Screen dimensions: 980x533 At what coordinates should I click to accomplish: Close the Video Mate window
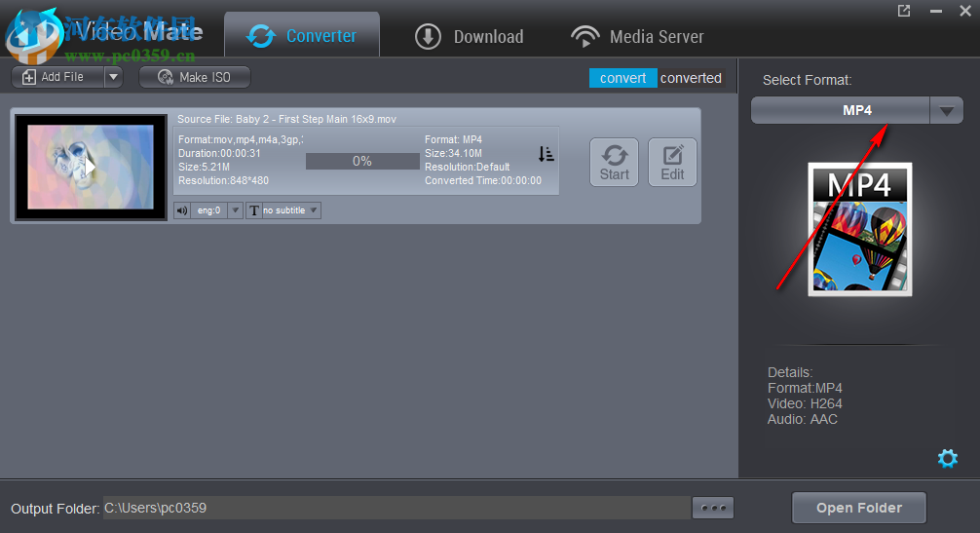(965, 11)
